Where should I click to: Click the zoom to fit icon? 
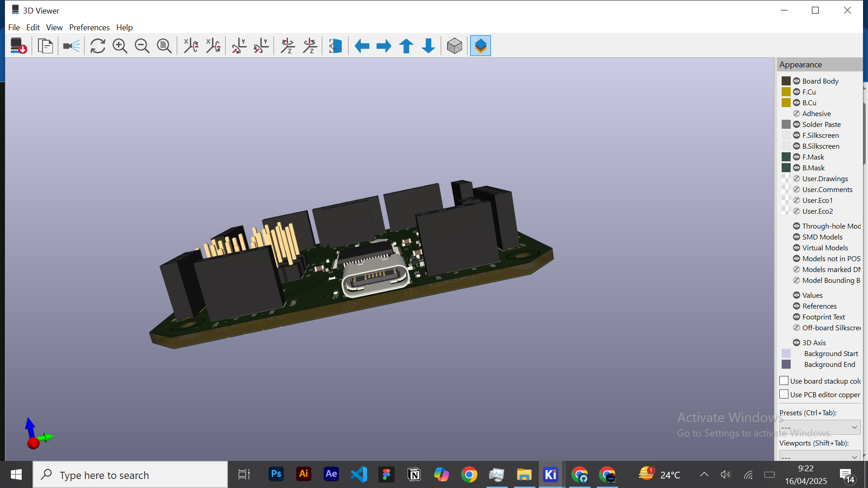(164, 46)
